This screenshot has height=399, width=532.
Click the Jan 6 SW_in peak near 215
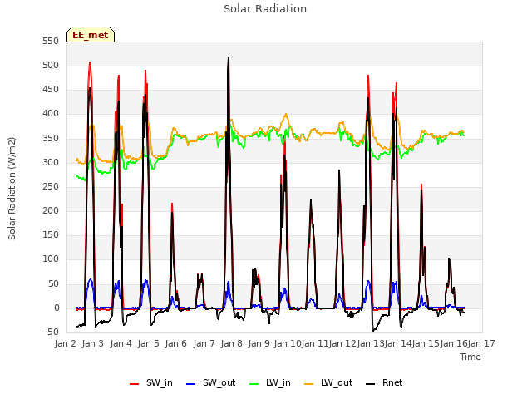pos(172,204)
